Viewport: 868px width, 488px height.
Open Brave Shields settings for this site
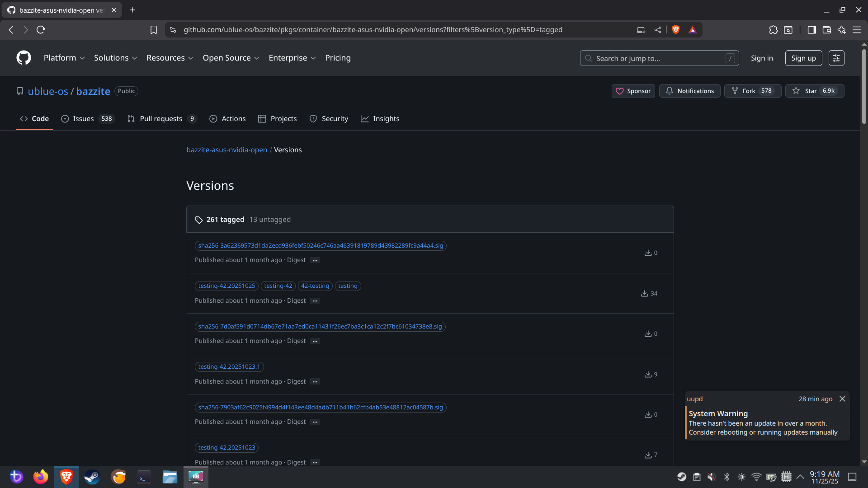point(675,30)
